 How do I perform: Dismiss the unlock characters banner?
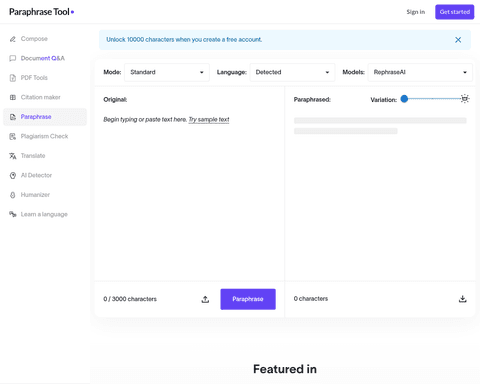tap(458, 40)
